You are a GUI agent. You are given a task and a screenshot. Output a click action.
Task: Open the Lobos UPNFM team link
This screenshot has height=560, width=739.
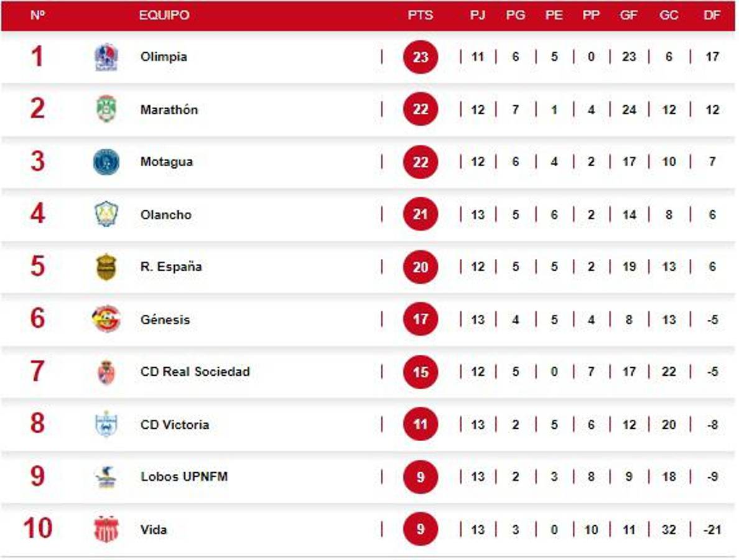pos(184,477)
